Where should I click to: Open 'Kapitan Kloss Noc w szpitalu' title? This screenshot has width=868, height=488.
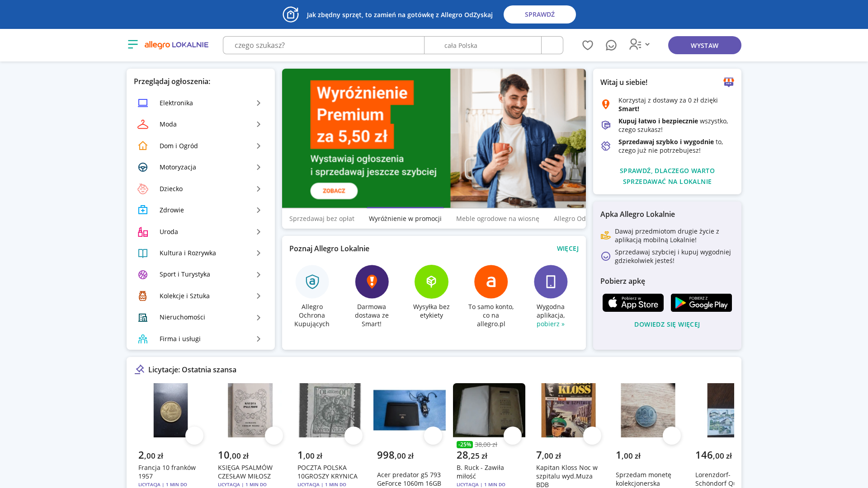567,476
